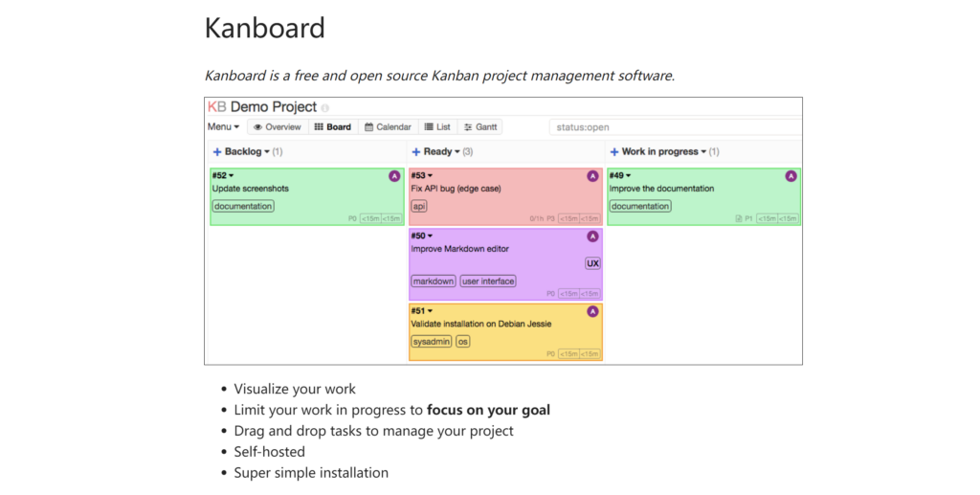Viewport: 980px width, 495px height.
Task: Click the "api" tag on task #53
Action: pos(419,206)
